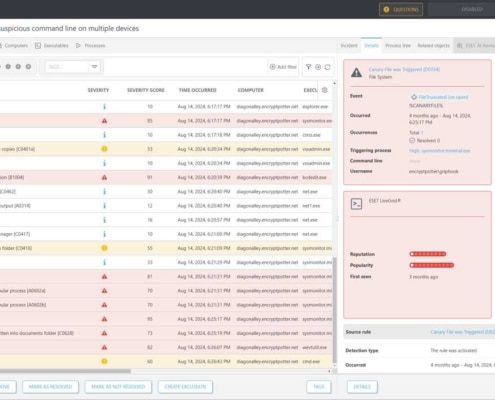Image resolution: width=495 pixels, height=400 pixels.
Task: Open the ESET AI Advisor tab
Action: (x=475, y=46)
